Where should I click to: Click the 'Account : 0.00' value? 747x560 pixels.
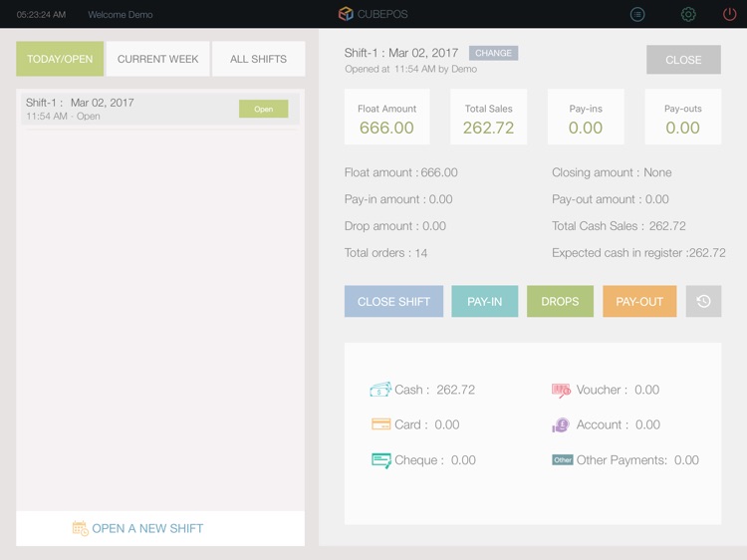pos(619,424)
